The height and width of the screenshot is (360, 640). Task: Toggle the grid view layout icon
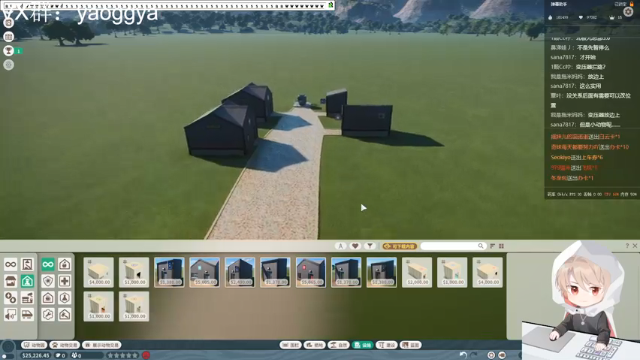pyautogui.click(x=501, y=246)
